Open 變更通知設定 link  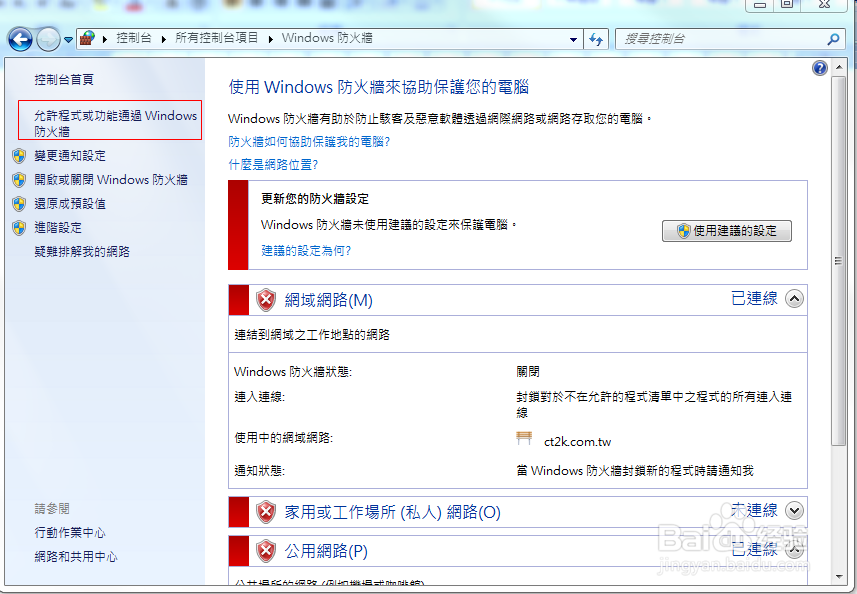click(70, 156)
